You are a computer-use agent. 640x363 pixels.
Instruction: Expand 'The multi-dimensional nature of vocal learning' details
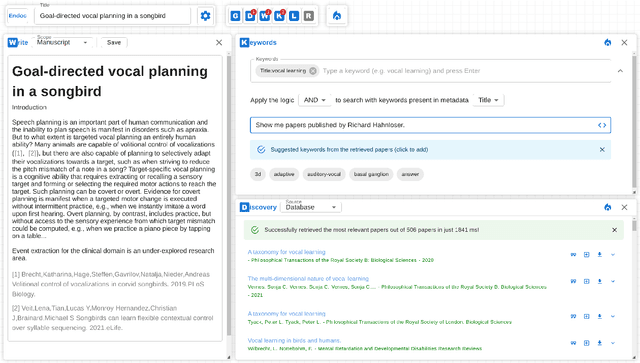613,281
